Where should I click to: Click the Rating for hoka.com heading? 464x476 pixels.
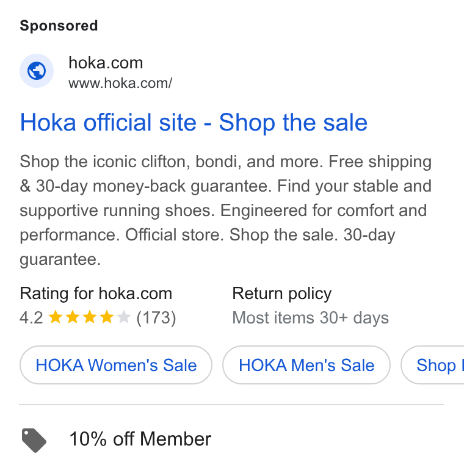(x=96, y=294)
